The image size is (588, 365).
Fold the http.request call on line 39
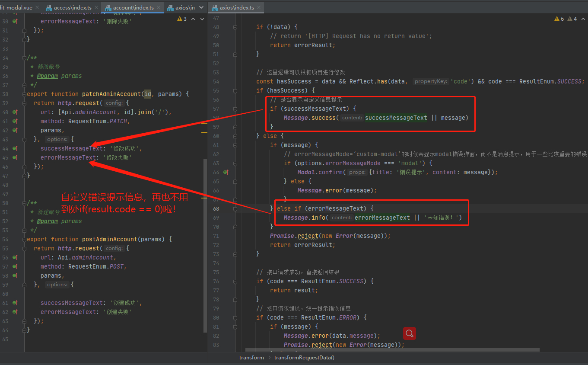coord(25,103)
